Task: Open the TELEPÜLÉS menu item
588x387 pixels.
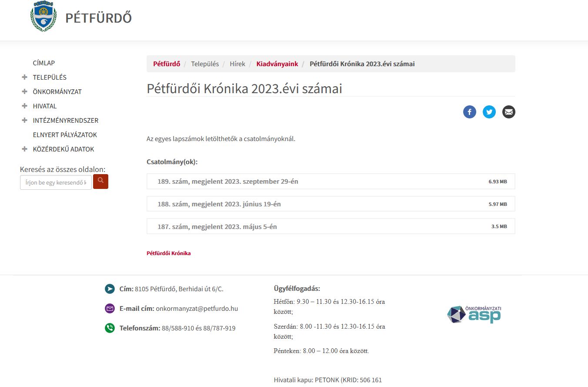Action: (x=50, y=77)
